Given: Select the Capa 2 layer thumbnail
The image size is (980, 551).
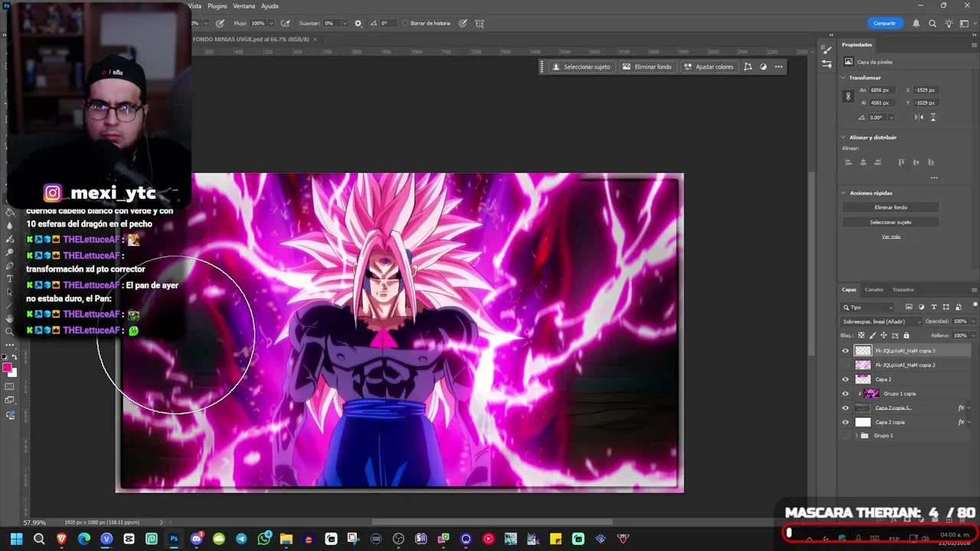Looking at the screenshot, I should point(863,380).
